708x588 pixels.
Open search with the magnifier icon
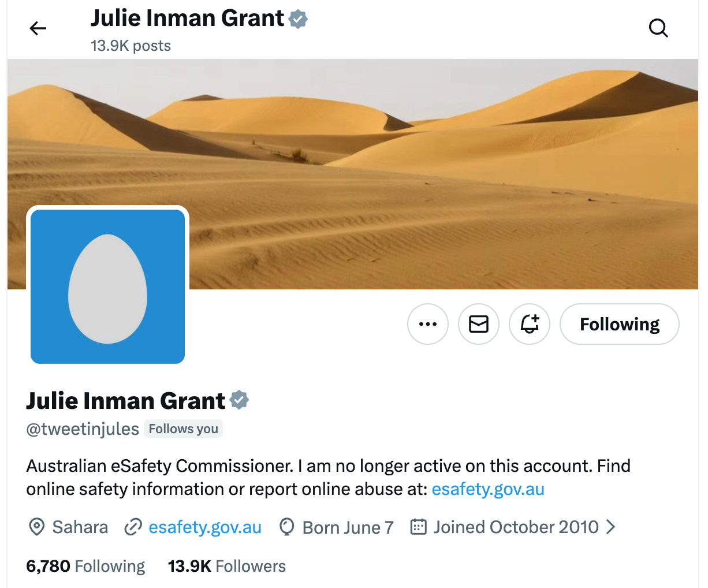(x=658, y=28)
